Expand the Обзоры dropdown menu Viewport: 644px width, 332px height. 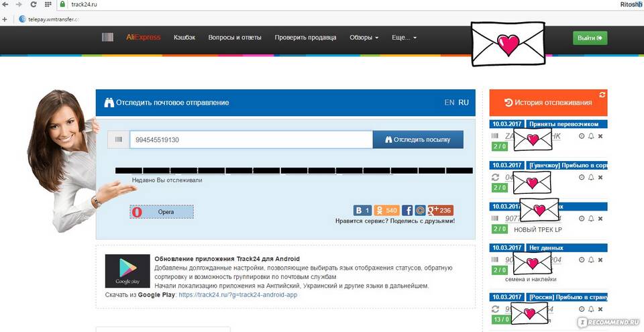364,37
